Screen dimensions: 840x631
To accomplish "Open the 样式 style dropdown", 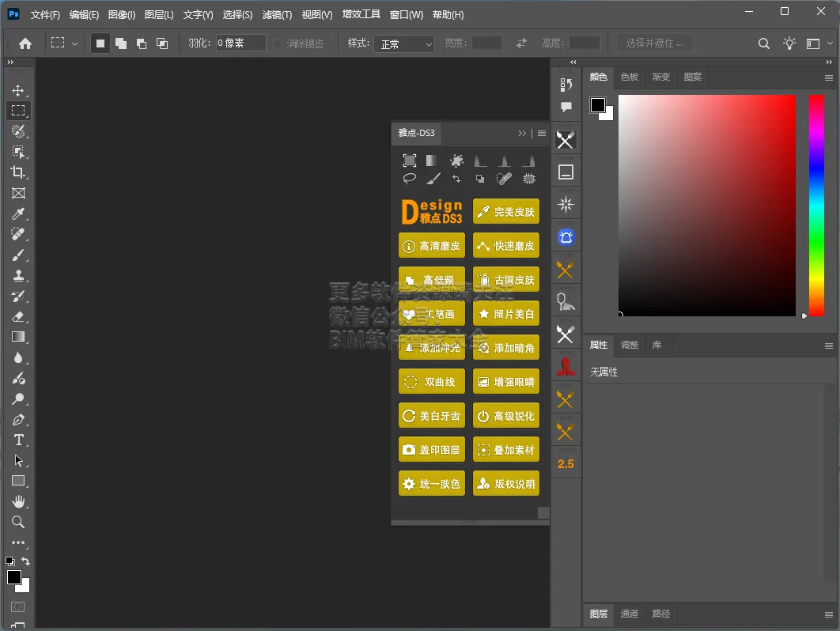I will pyautogui.click(x=404, y=44).
